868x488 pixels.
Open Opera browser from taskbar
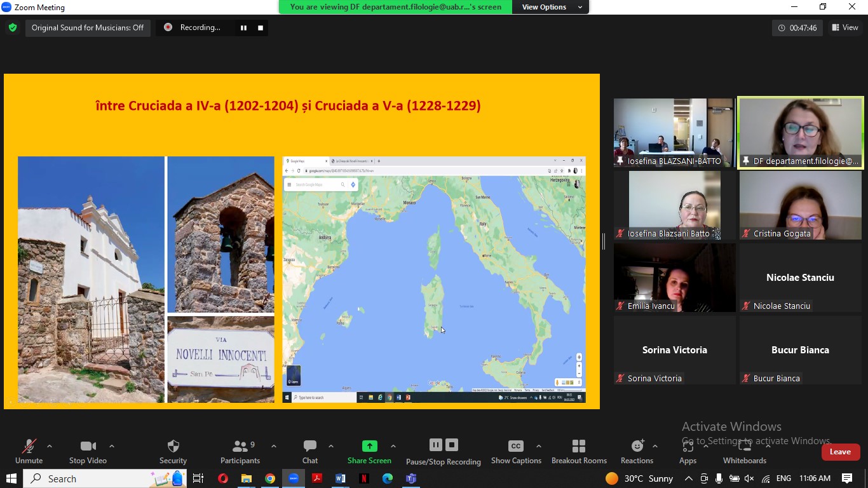click(x=222, y=478)
